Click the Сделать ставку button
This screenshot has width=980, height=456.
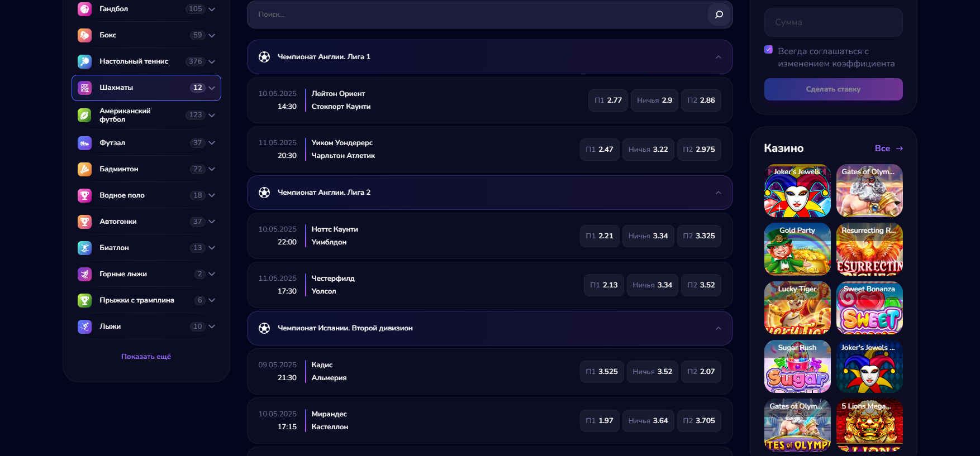click(x=833, y=89)
